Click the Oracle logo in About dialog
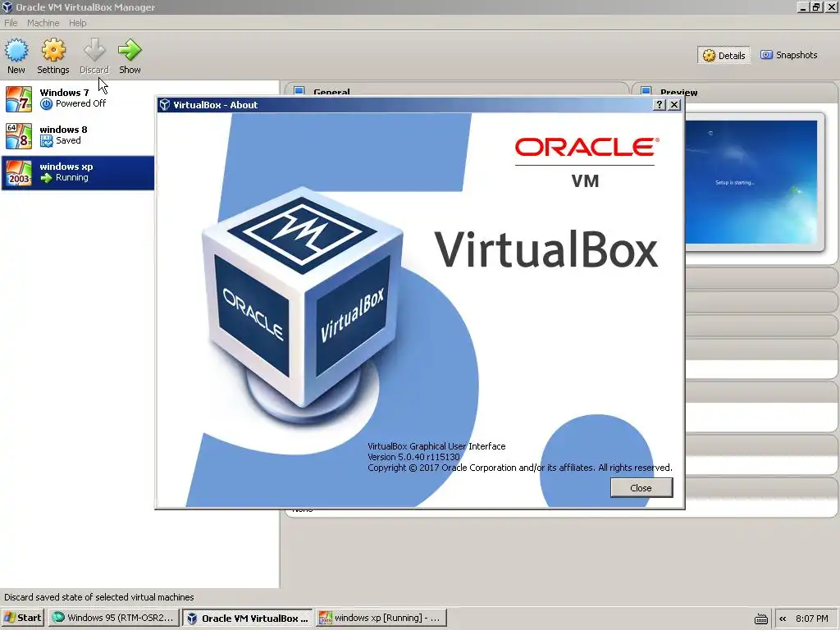840x630 pixels. 587,148
